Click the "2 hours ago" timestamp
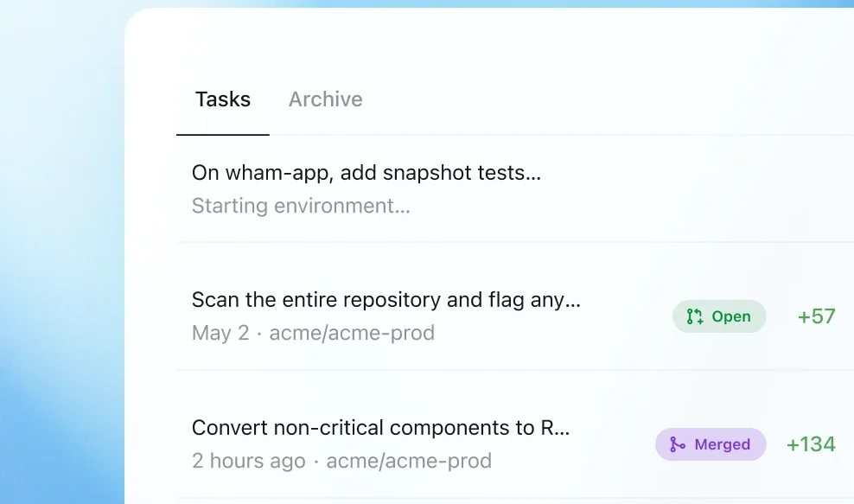Screen dimensions: 854x504 click(x=248, y=461)
